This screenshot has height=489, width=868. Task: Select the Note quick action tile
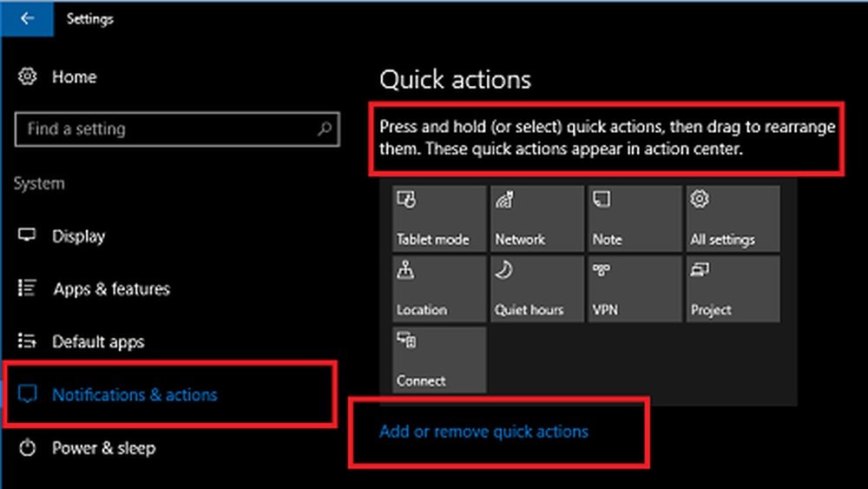[635, 219]
